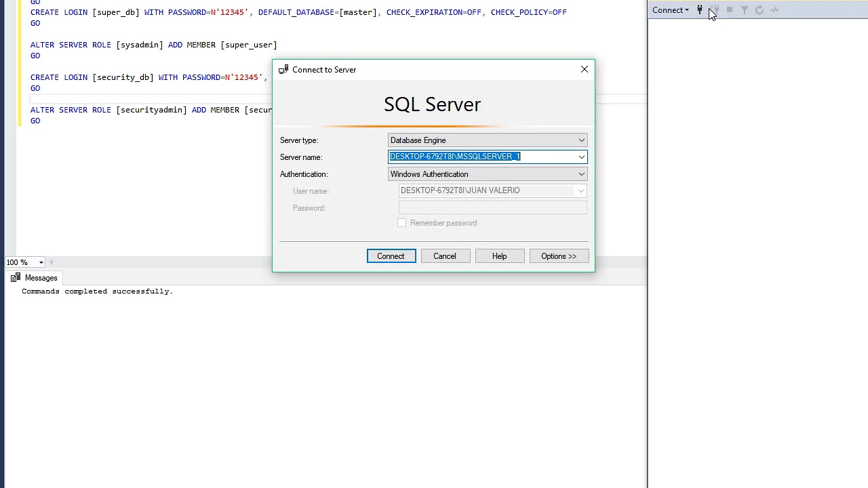Image resolution: width=868 pixels, height=488 pixels.
Task: Open the Server type dropdown
Action: [488, 140]
